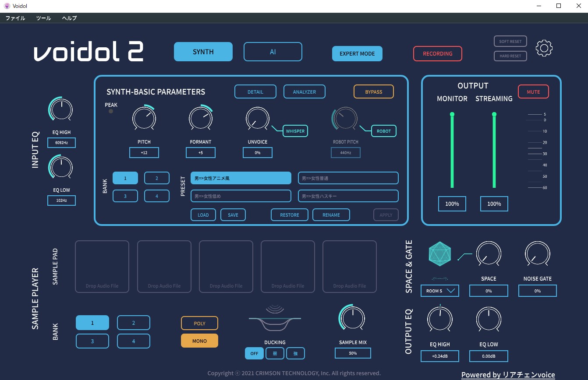588x380 pixels.
Task: Click the Output EQ HIGH knob
Action: tap(440, 319)
